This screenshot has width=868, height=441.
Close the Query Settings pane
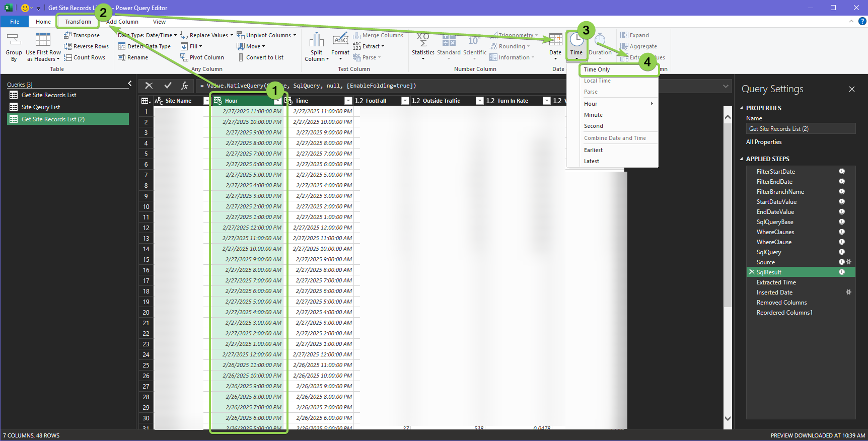coord(852,89)
